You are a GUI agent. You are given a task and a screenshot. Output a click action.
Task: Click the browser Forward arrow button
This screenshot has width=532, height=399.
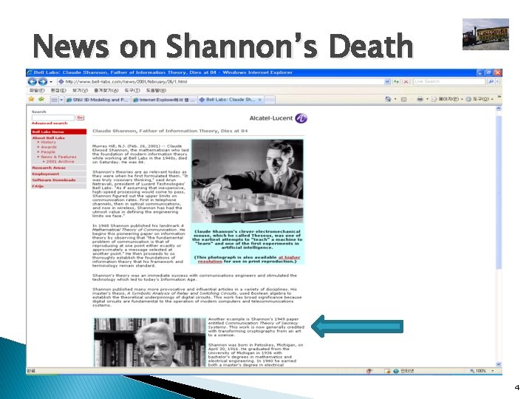43,82
